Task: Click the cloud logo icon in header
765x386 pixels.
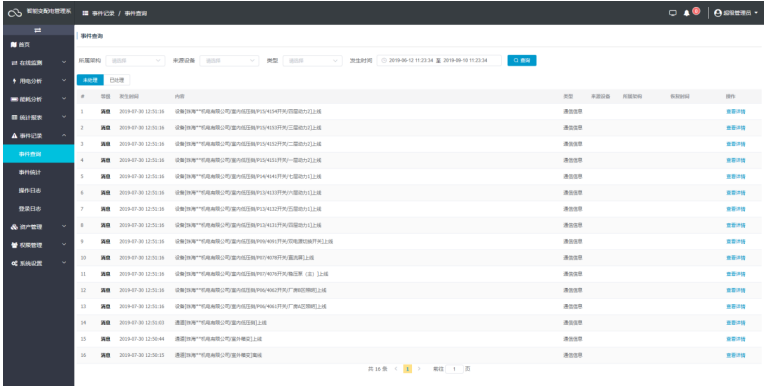Action: (15, 13)
